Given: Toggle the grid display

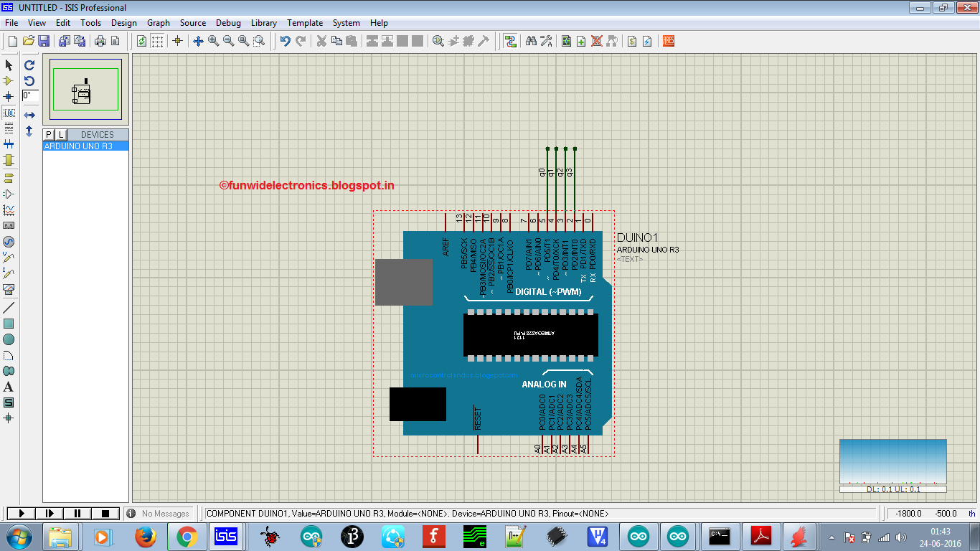Looking at the screenshot, I should tap(157, 42).
